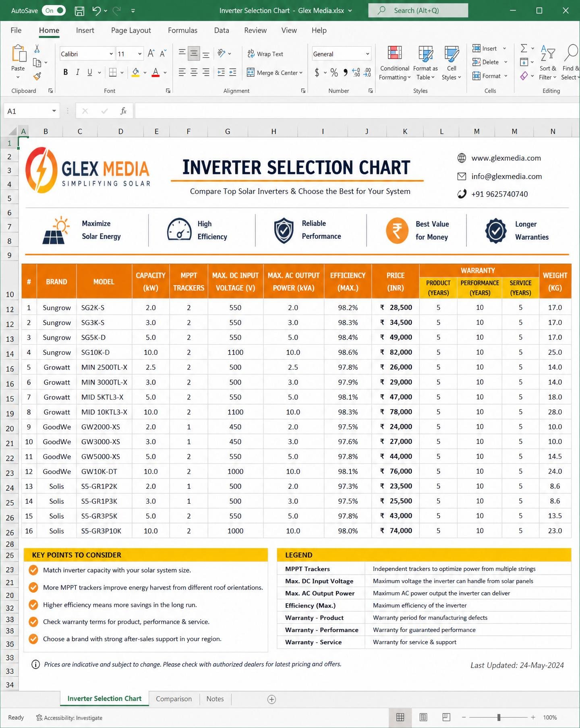Click Increase Decimal icon
The height and width of the screenshot is (728, 580).
tap(356, 72)
